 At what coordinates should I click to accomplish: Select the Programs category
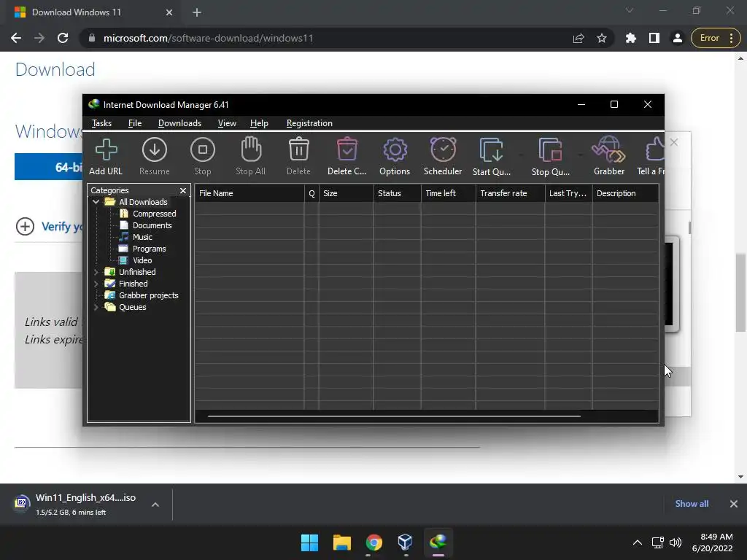point(149,249)
